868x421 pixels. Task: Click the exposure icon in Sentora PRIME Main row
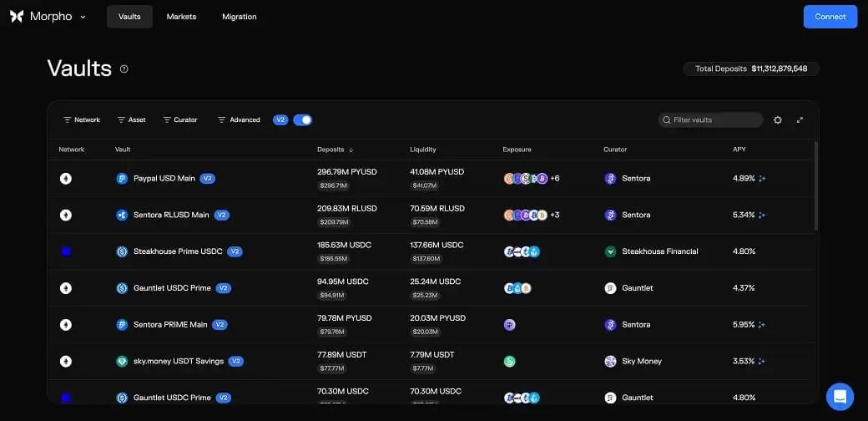510,325
